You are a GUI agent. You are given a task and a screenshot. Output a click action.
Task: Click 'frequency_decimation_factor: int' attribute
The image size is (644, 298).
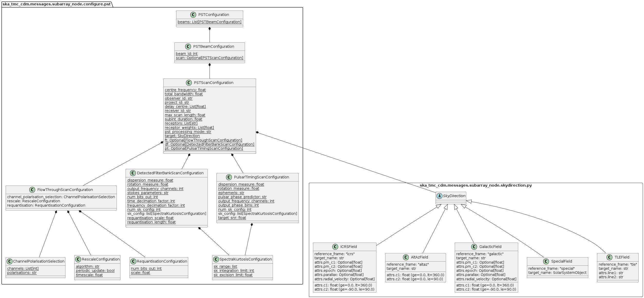click(x=156, y=206)
